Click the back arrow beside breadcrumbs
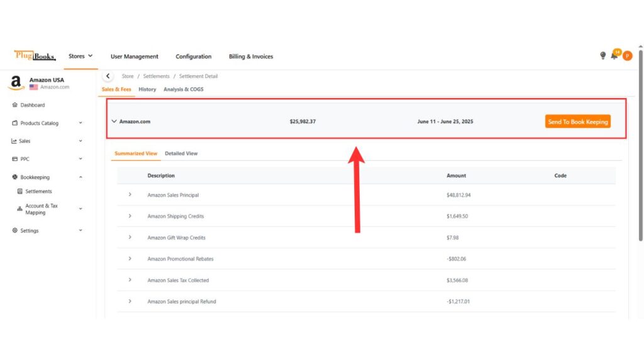 click(108, 76)
